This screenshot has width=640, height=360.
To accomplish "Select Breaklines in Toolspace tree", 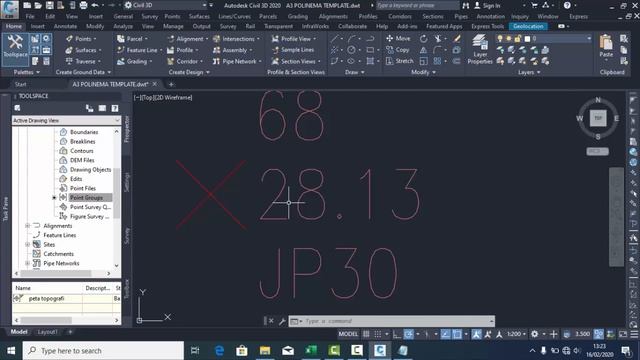I will [x=82, y=142].
